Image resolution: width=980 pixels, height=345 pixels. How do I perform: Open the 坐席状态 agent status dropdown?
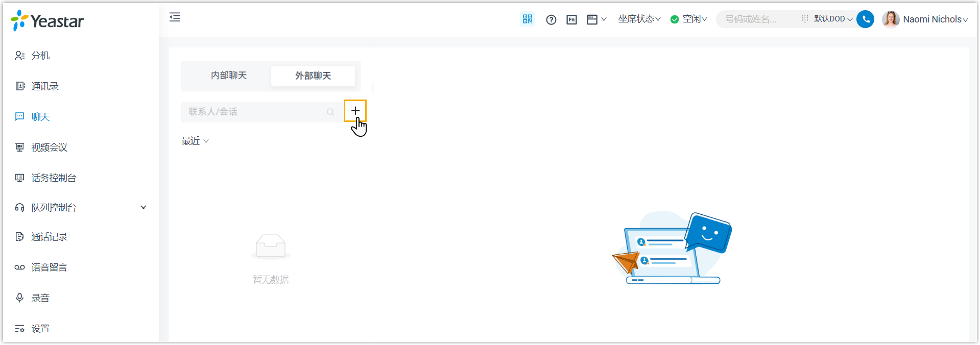(x=639, y=19)
